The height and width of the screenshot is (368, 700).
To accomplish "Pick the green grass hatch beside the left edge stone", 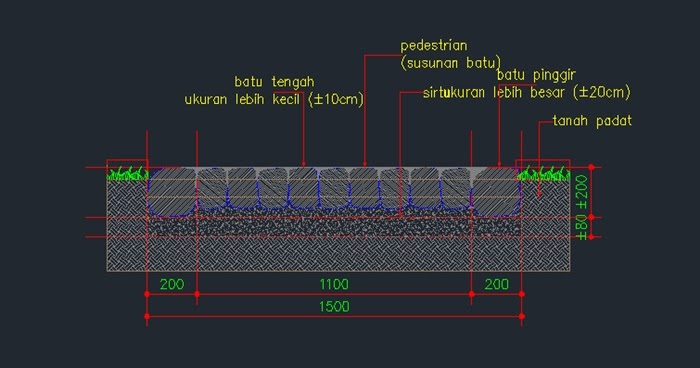I will [127, 174].
